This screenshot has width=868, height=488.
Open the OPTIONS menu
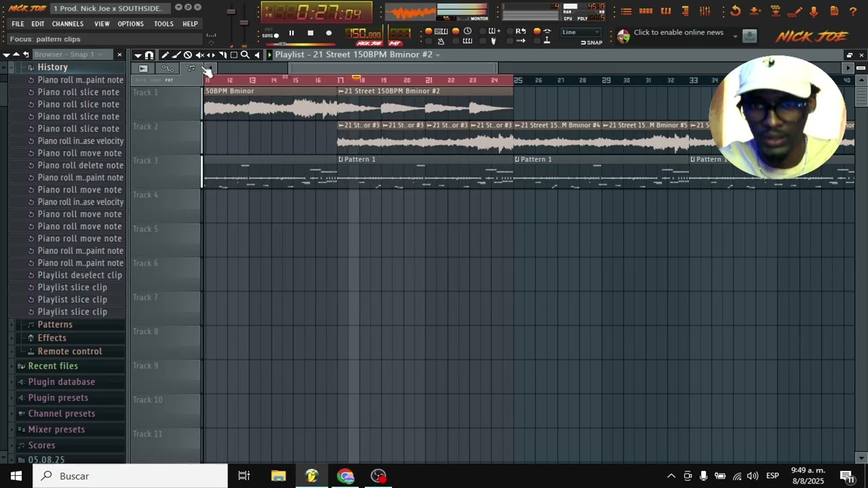[x=130, y=24]
